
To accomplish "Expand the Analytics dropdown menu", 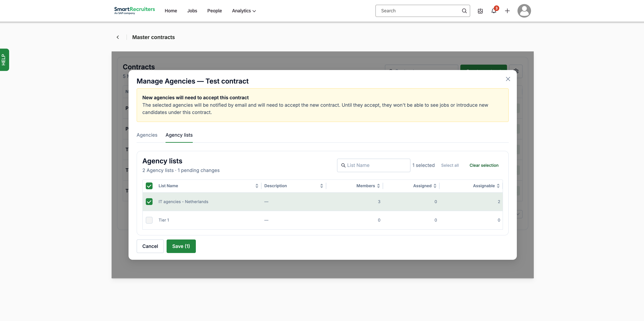I will [244, 11].
